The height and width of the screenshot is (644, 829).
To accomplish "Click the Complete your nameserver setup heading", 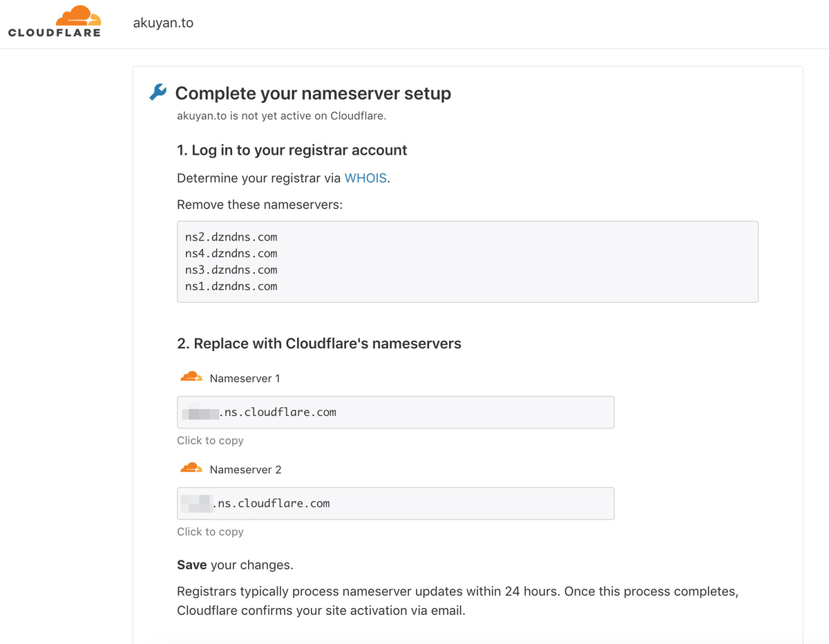I will (313, 93).
